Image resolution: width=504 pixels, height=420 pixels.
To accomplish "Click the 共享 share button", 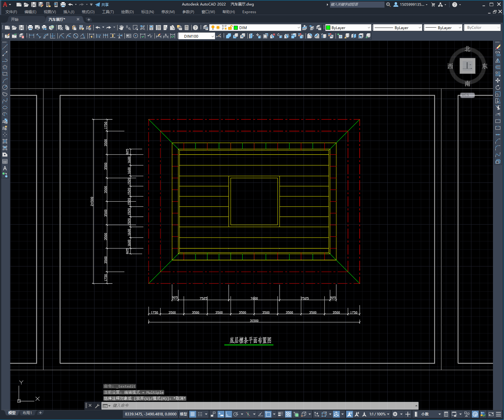I will 102,5.
